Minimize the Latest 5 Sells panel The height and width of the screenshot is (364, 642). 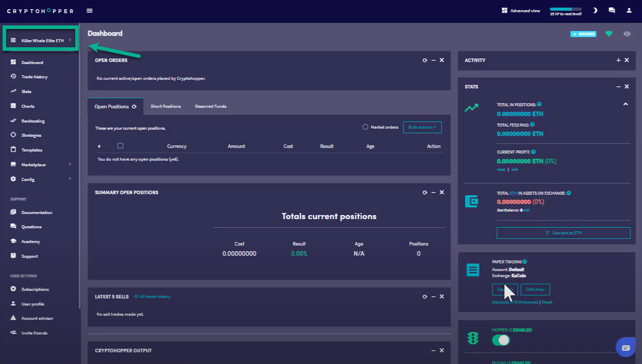pyautogui.click(x=433, y=296)
